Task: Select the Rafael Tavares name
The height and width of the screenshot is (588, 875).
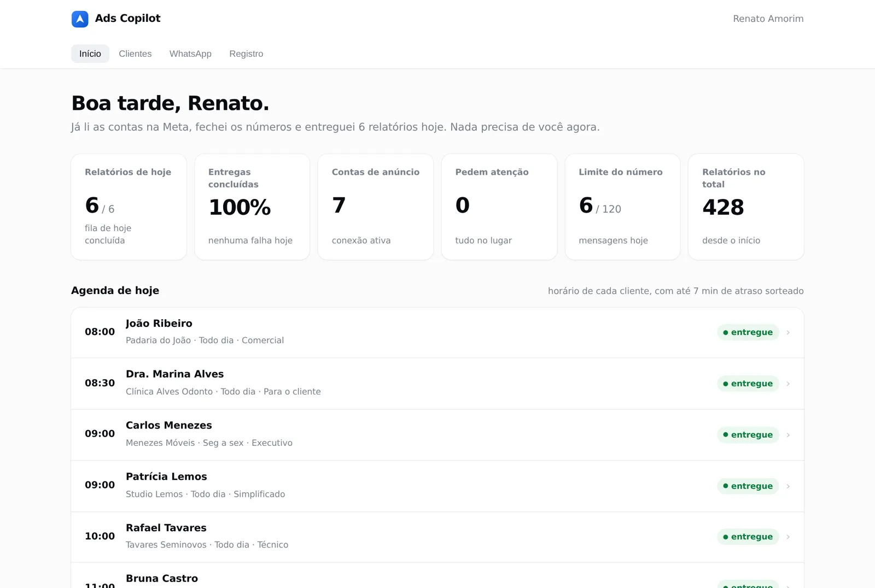Action: (x=166, y=528)
